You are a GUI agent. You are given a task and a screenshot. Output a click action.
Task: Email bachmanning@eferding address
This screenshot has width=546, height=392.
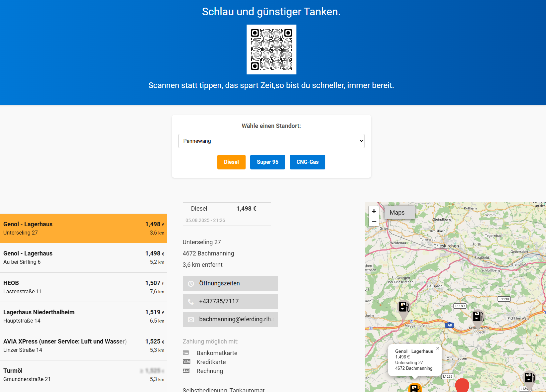(x=230, y=319)
